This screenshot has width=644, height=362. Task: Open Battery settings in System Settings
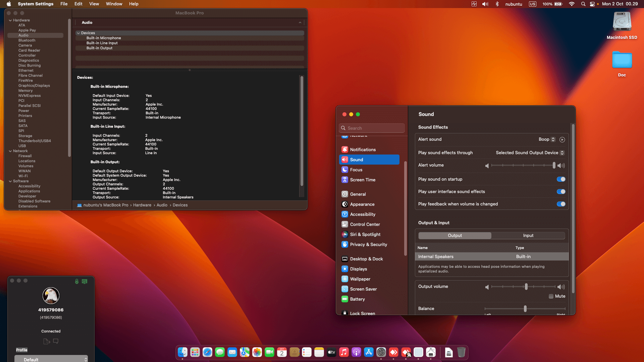(x=357, y=299)
